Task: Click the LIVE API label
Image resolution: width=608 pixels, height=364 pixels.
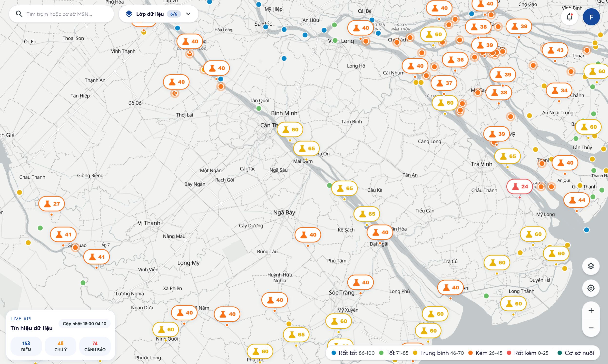Action: pos(21,319)
